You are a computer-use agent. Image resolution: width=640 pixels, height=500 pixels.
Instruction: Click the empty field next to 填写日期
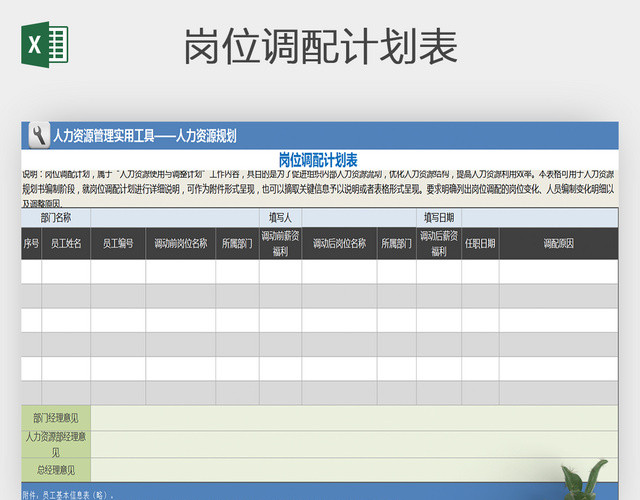coord(540,218)
